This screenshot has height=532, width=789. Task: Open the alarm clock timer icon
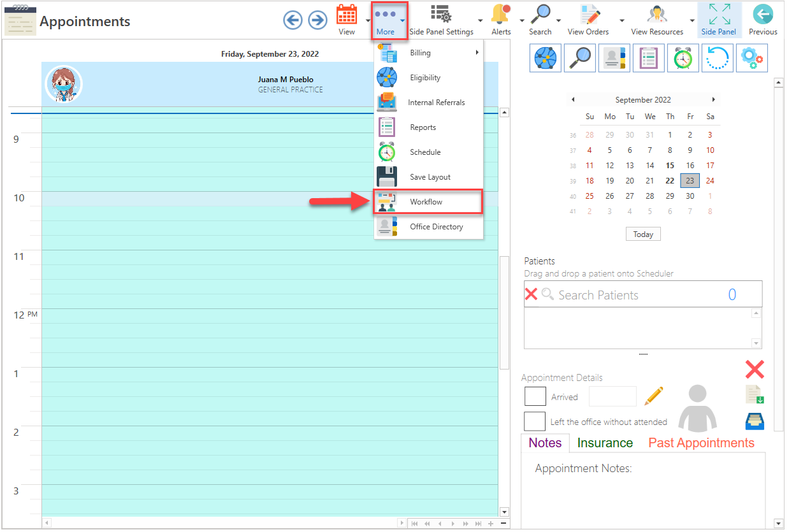pyautogui.click(x=683, y=58)
